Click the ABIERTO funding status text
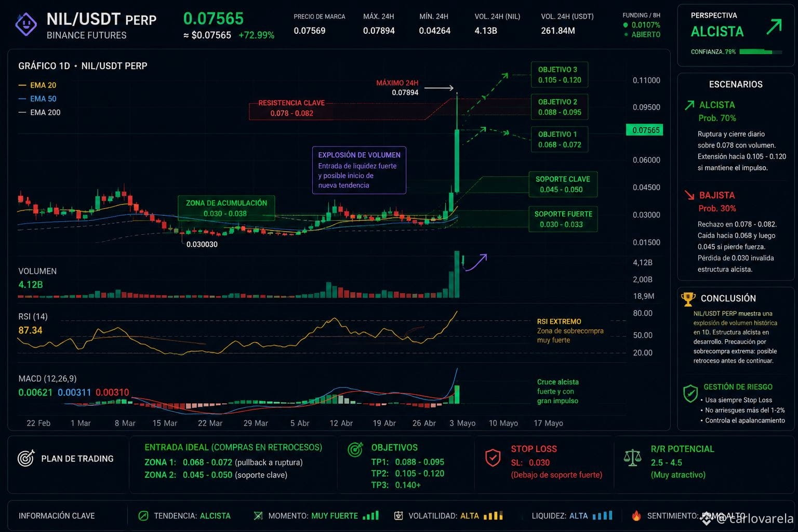798x532 pixels. coord(646,35)
